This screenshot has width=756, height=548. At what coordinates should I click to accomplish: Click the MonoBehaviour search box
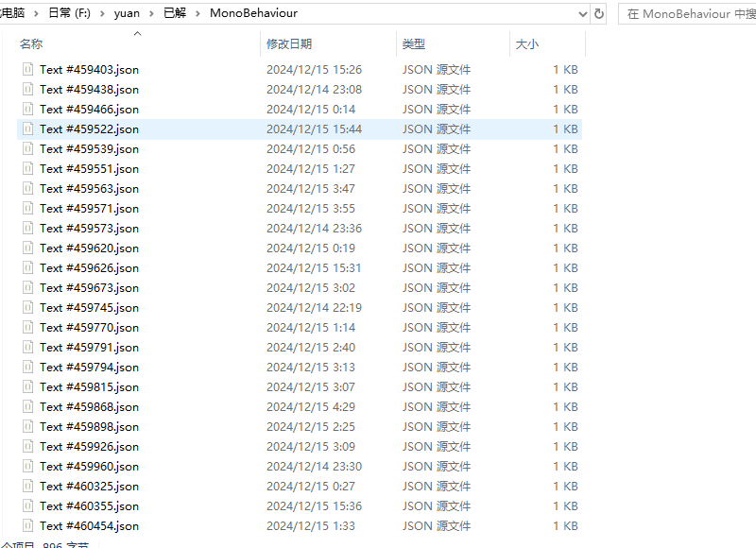[690, 14]
